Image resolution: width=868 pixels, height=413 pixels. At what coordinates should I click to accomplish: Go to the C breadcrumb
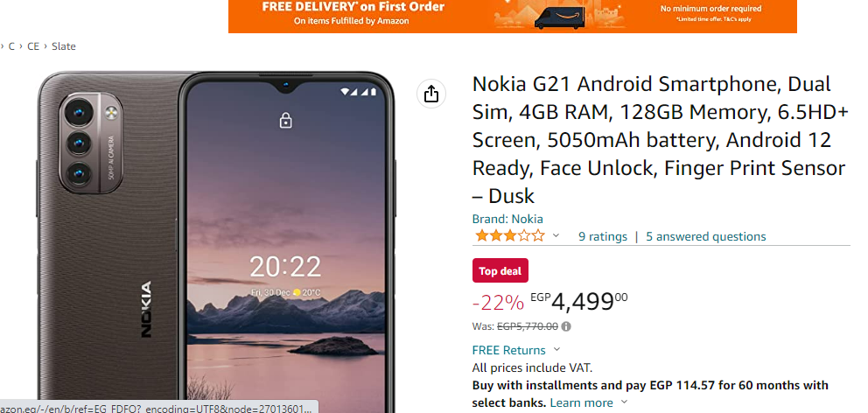(11, 46)
